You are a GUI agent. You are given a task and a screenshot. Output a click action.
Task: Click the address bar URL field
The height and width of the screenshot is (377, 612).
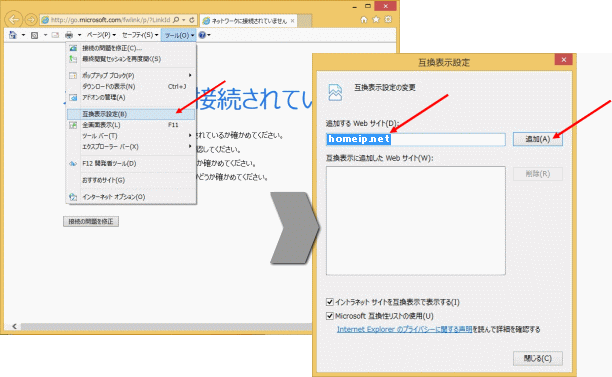111,20
